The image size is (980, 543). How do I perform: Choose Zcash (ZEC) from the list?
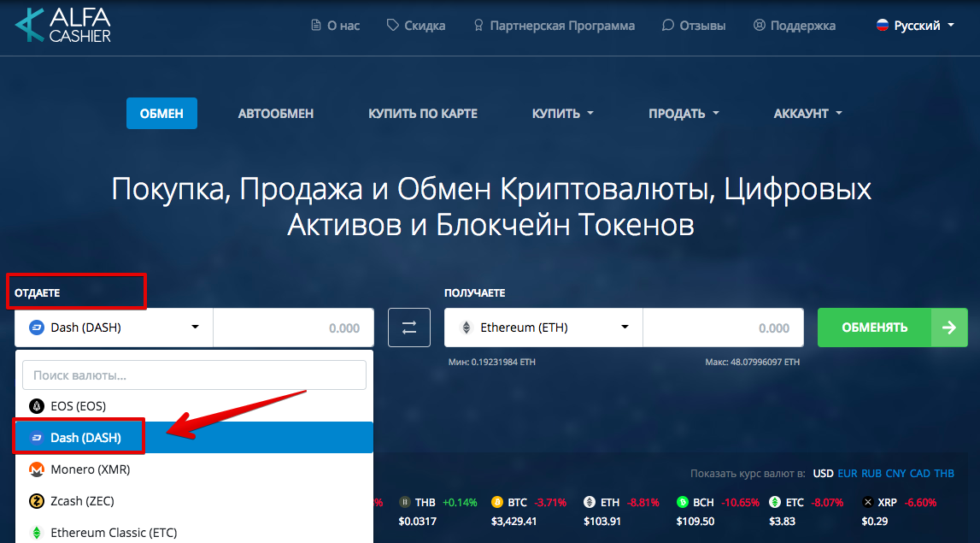pyautogui.click(x=194, y=501)
